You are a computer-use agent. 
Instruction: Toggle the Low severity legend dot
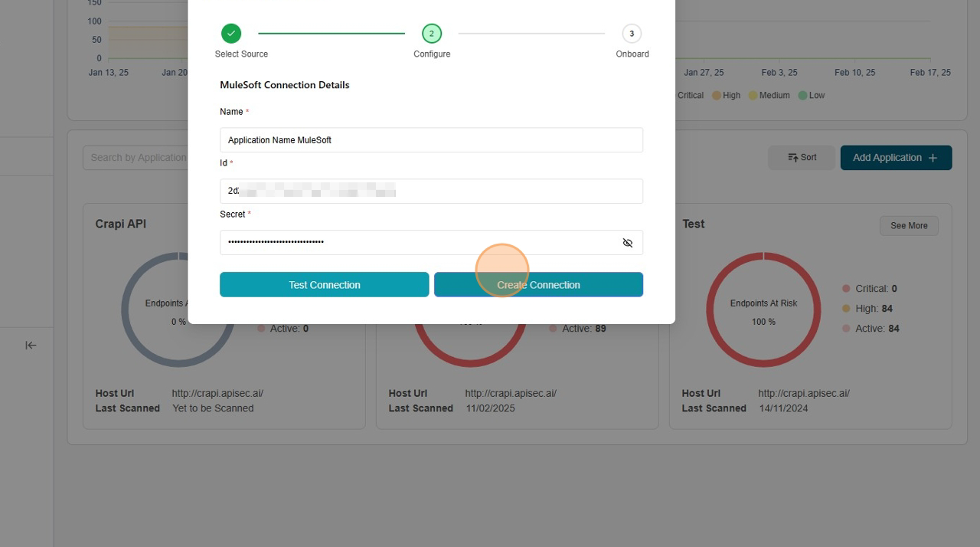[802, 96]
